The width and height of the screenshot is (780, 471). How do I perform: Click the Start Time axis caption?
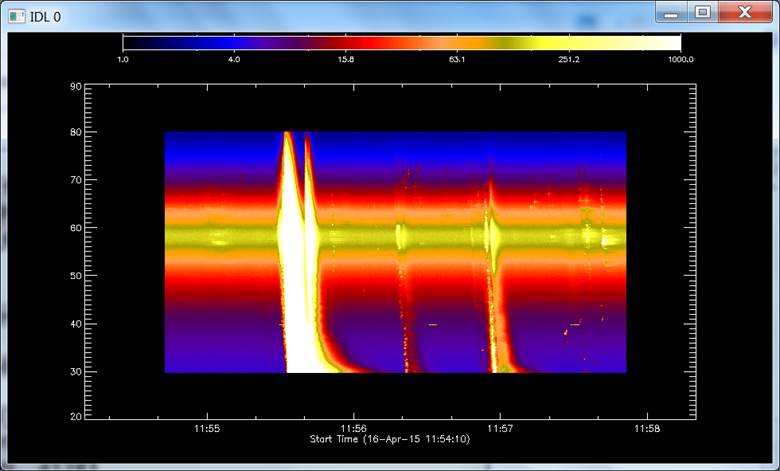click(x=389, y=439)
